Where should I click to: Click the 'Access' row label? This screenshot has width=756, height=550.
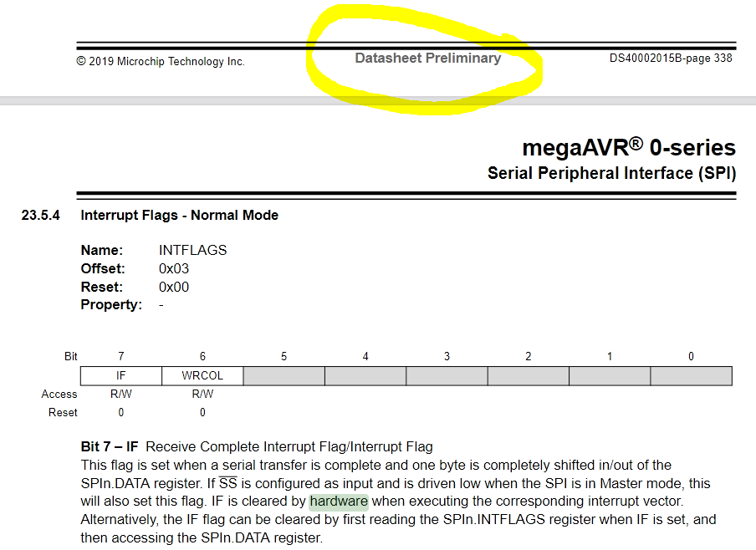(59, 395)
